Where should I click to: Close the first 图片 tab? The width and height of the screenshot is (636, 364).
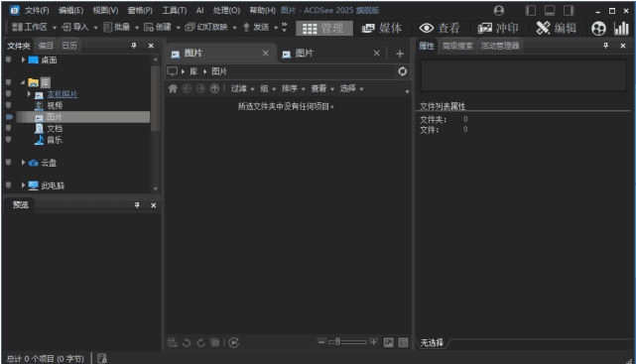[265, 54]
